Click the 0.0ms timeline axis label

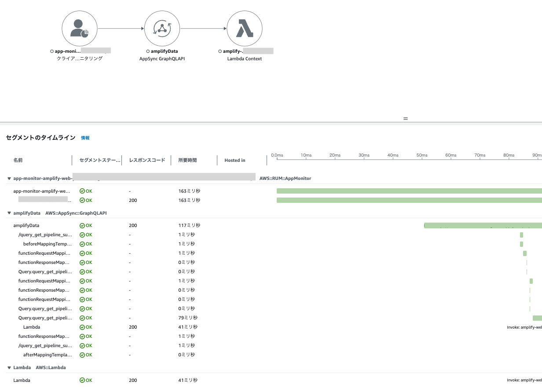click(x=277, y=155)
